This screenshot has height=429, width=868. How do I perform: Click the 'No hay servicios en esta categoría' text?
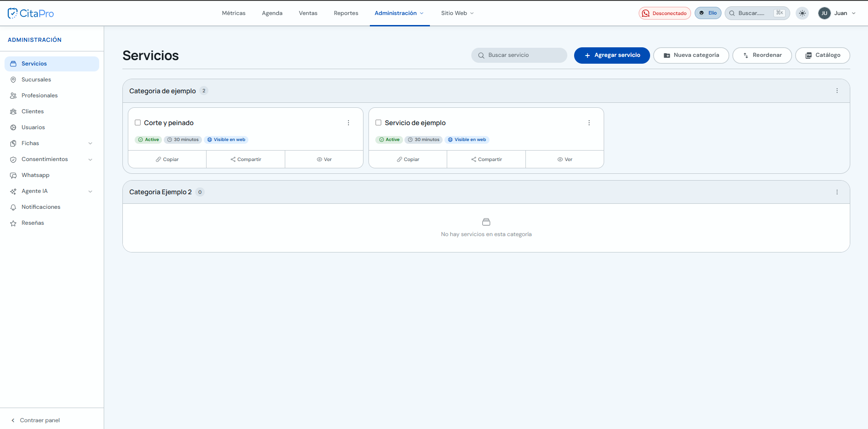486,234
